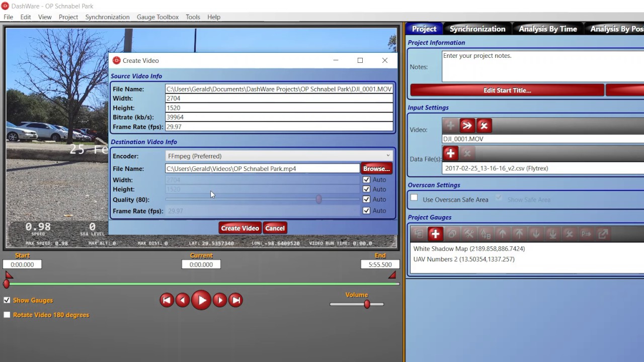
Task: Click the replace video double-arrow icon
Action: click(467, 126)
